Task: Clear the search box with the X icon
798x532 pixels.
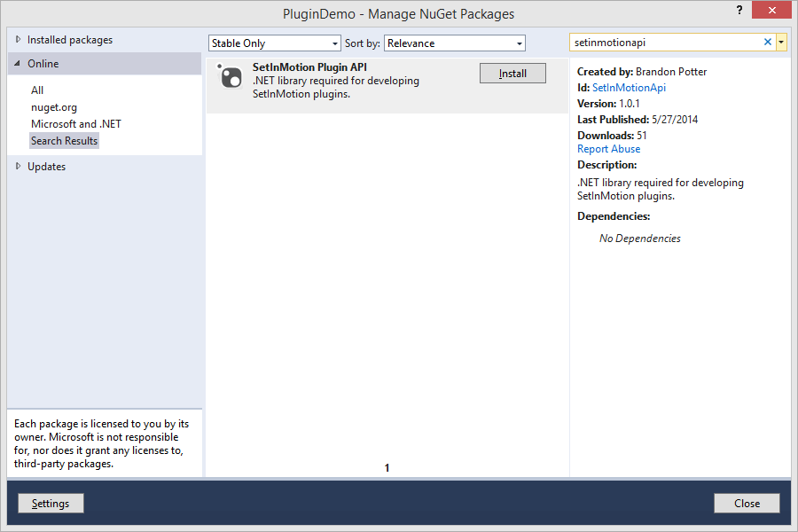Action: 768,43
